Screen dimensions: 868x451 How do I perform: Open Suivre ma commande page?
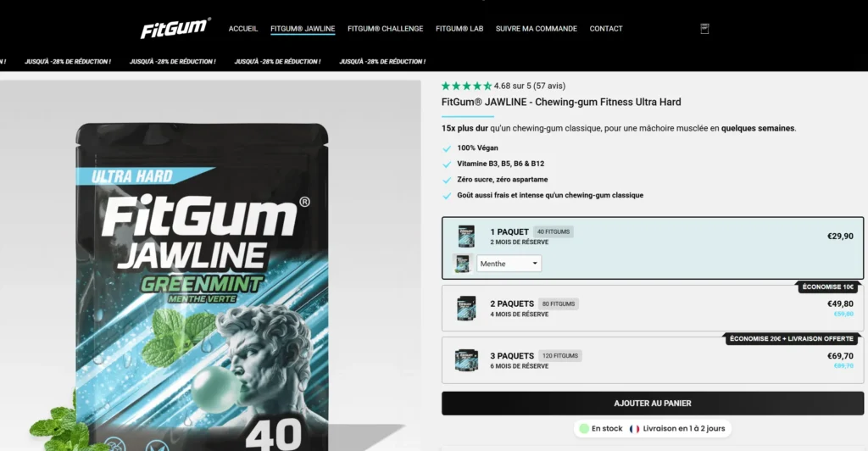[537, 29]
